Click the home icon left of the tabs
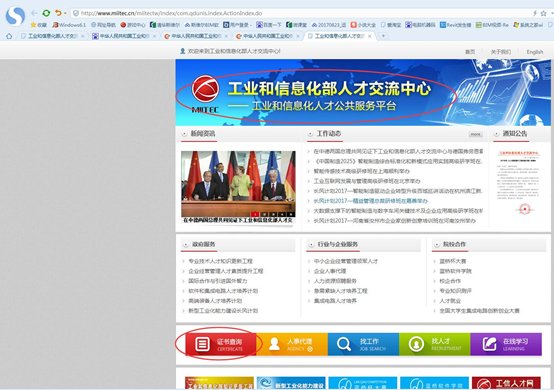 point(9,36)
